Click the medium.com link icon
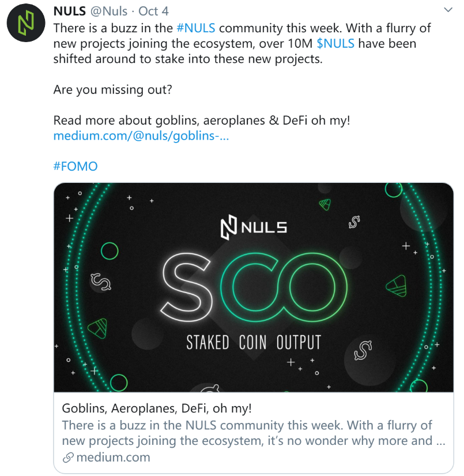This screenshot has width=464, height=476. click(68, 458)
